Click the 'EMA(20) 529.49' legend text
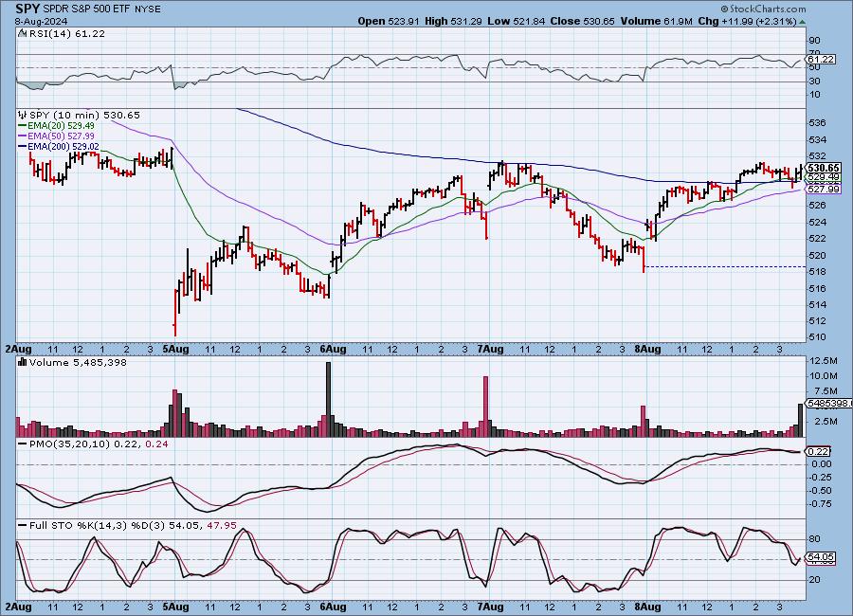 [61, 126]
